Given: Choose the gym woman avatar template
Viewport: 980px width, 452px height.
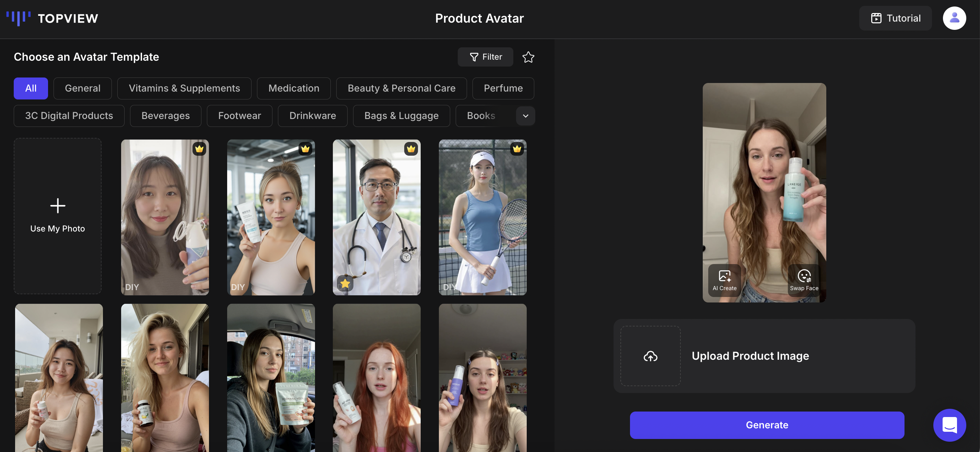Looking at the screenshot, I should (x=271, y=217).
